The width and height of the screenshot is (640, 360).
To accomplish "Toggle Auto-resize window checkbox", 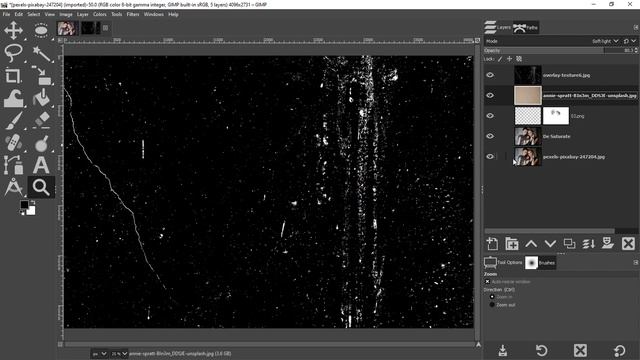I will point(487,282).
